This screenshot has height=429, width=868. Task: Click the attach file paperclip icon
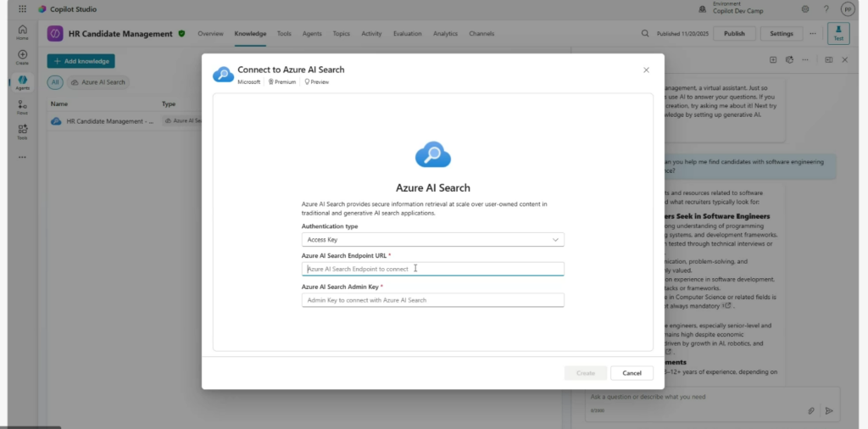[810, 410]
